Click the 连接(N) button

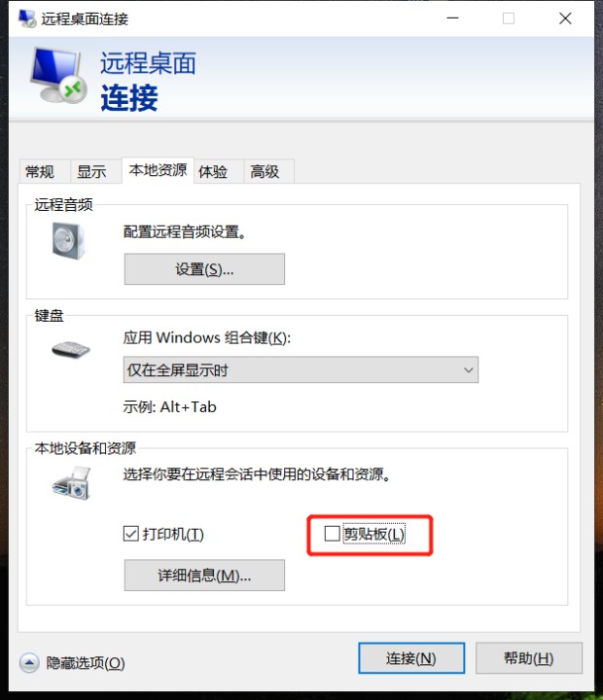pyautogui.click(x=411, y=658)
